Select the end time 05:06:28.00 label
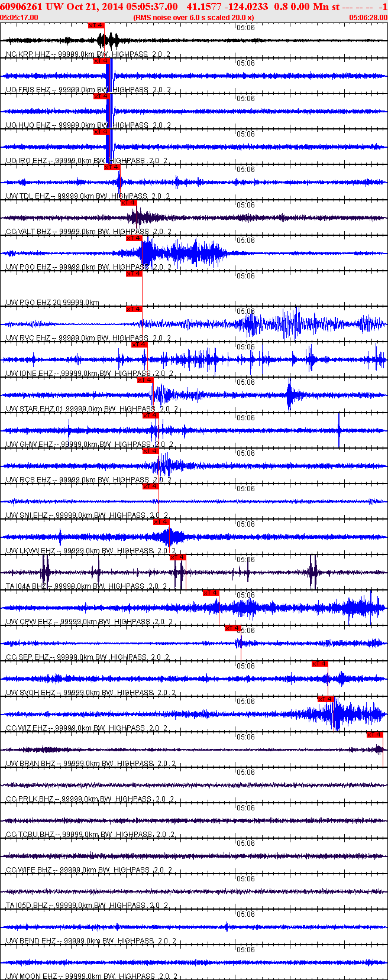This screenshot has width=388, height=980. [x=368, y=17]
